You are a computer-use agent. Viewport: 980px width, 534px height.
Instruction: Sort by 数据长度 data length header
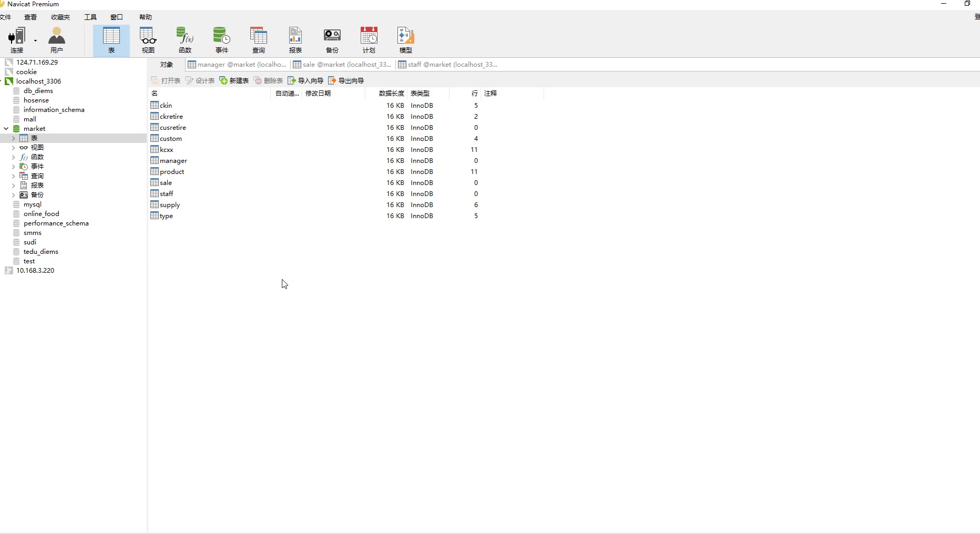(386, 93)
